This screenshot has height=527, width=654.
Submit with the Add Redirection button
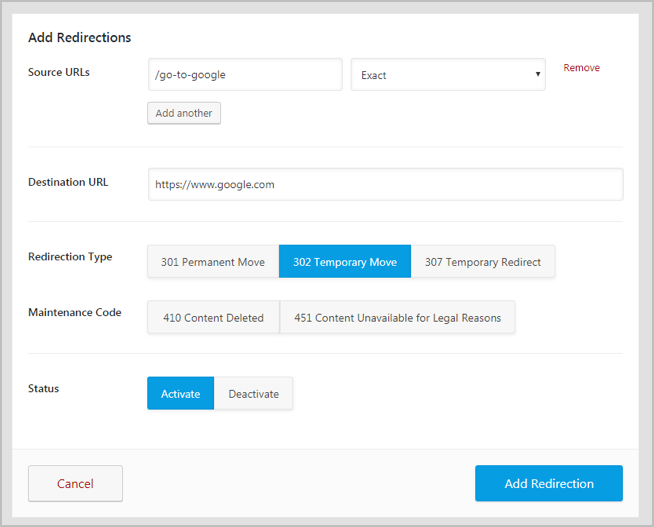tap(548, 484)
